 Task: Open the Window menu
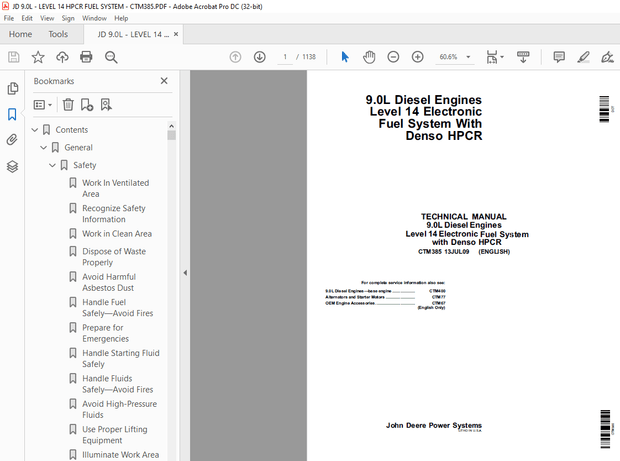coord(94,18)
